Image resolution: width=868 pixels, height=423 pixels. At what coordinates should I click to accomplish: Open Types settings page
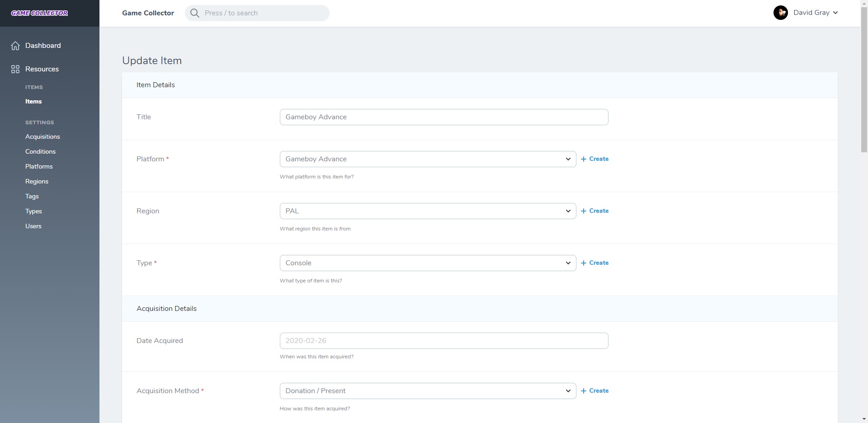(x=33, y=211)
